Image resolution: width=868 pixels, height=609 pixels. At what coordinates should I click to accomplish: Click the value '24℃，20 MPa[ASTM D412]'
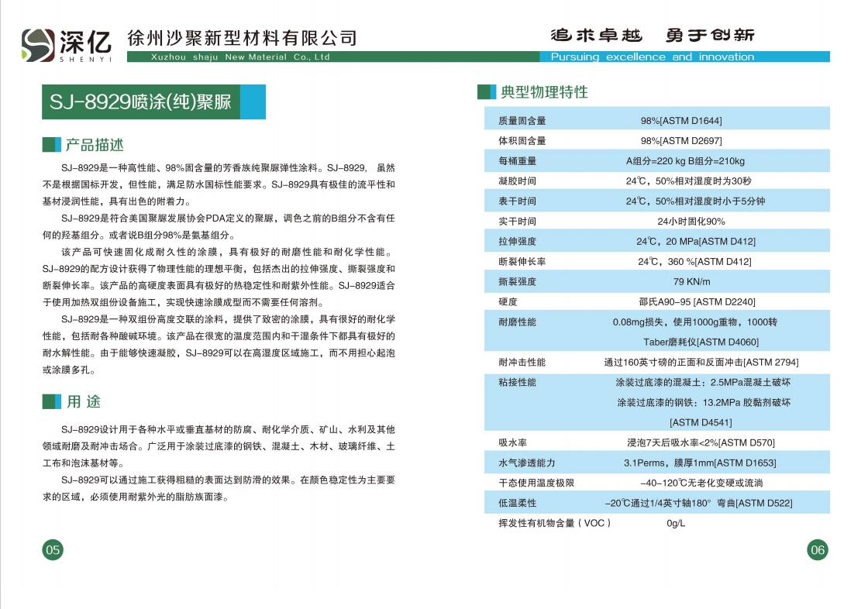(696, 242)
